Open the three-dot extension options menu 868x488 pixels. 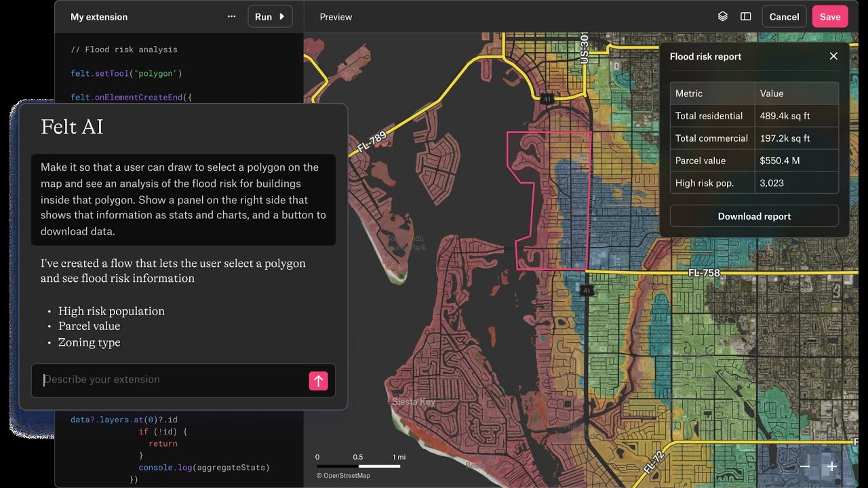(x=232, y=17)
